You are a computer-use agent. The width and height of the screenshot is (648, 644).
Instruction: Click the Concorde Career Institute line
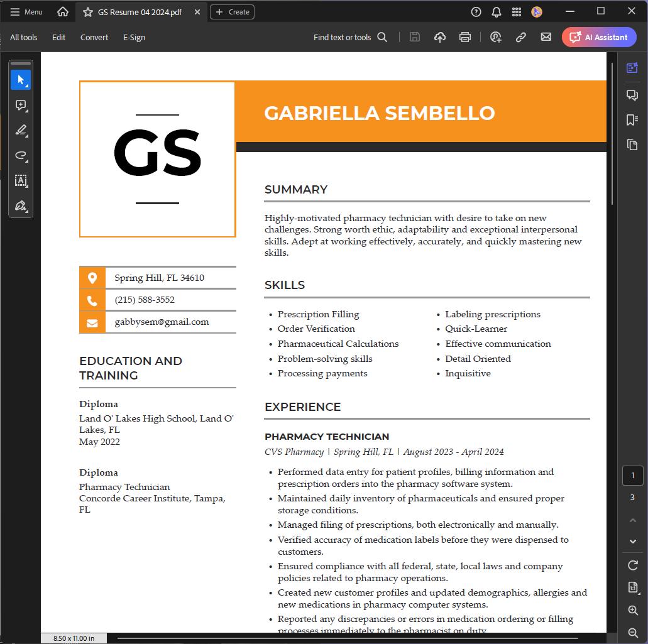pos(152,498)
